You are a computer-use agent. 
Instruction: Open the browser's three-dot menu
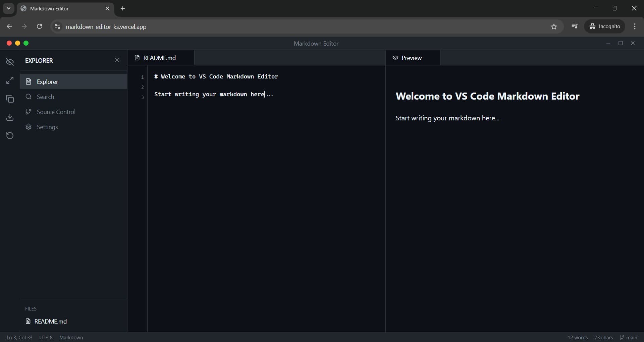(x=636, y=26)
